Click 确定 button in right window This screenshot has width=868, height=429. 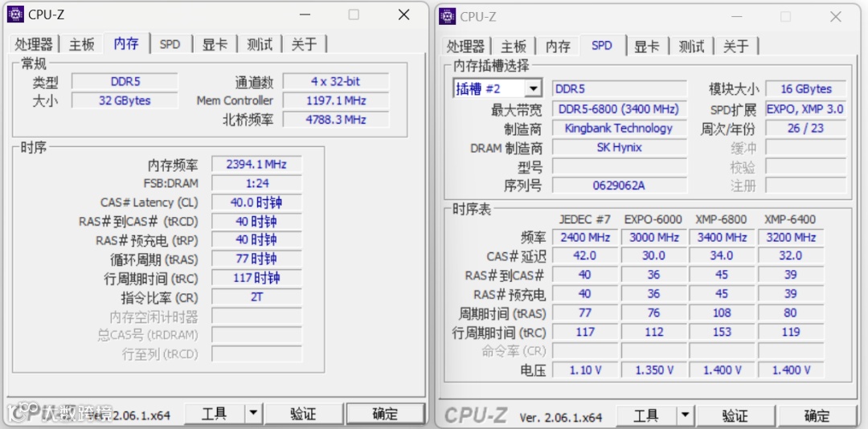817,415
